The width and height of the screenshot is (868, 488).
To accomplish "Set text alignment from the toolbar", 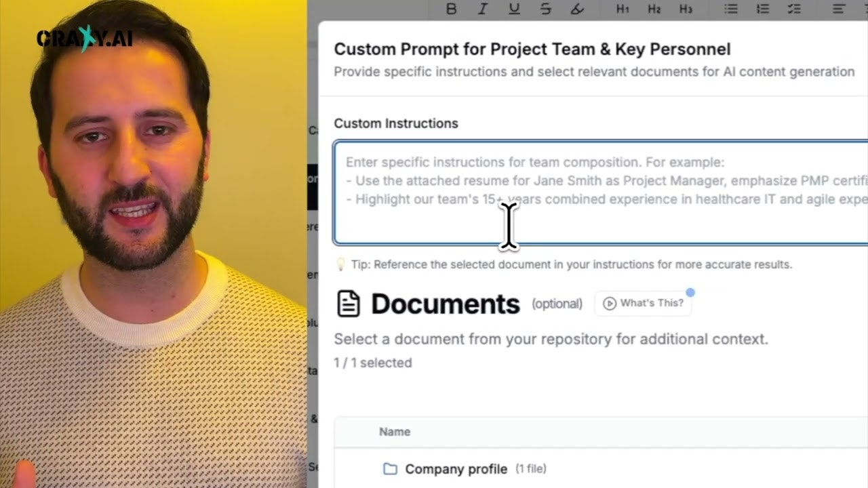I will [x=840, y=9].
